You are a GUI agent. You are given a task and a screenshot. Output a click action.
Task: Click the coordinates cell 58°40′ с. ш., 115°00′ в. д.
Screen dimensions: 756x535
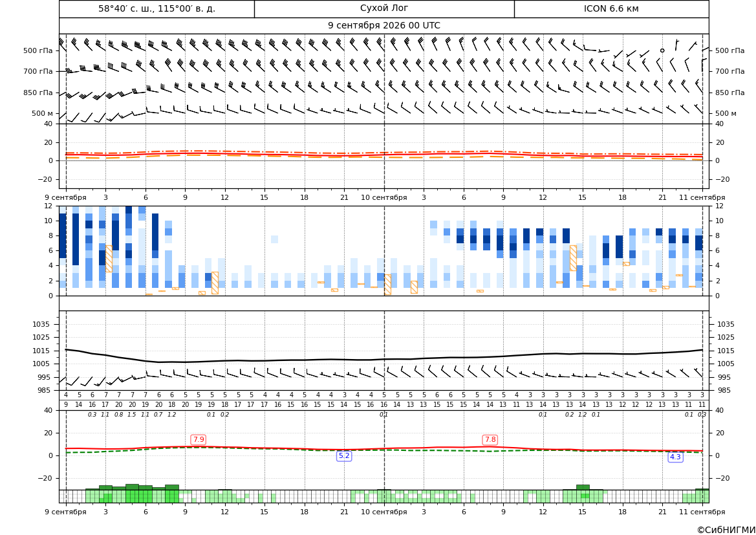(157, 8)
